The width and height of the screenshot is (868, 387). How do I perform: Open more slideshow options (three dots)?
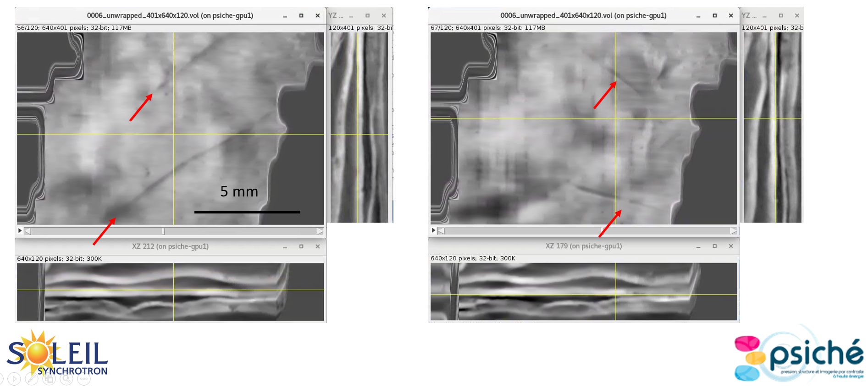(83, 379)
